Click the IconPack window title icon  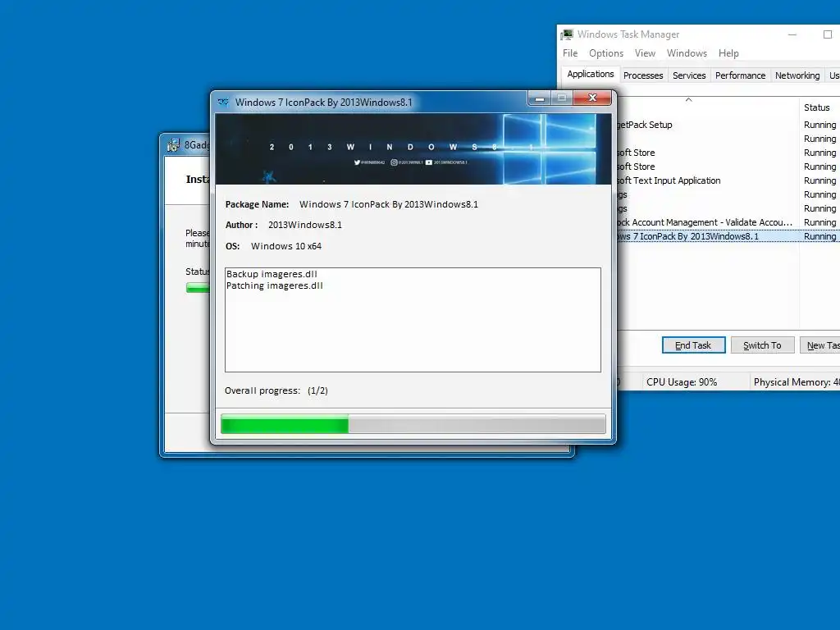223,103
